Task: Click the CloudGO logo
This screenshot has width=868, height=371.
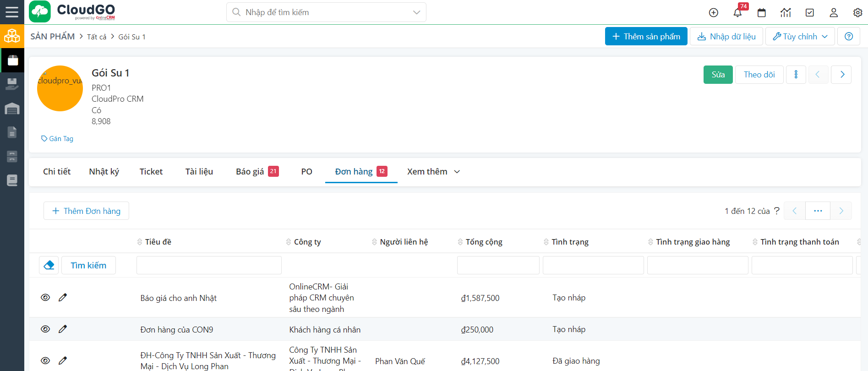Action: coord(72,12)
